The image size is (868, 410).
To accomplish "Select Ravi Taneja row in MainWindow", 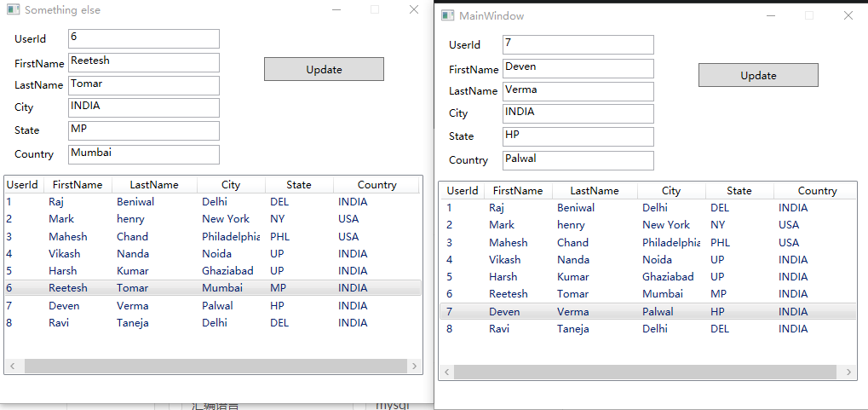I will point(647,329).
